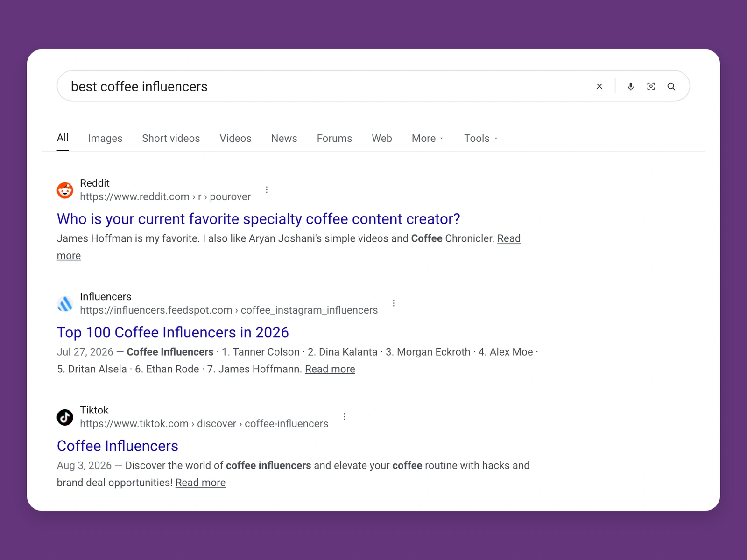Image resolution: width=747 pixels, height=560 pixels.
Task: Click the 'Aug 3, 2026' date text
Action: pos(84,465)
